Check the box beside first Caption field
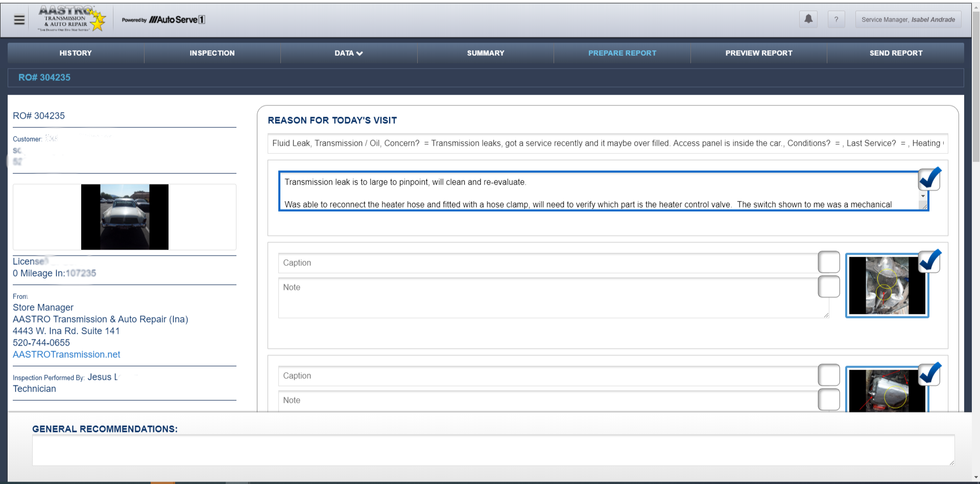This screenshot has width=980, height=484. point(828,262)
